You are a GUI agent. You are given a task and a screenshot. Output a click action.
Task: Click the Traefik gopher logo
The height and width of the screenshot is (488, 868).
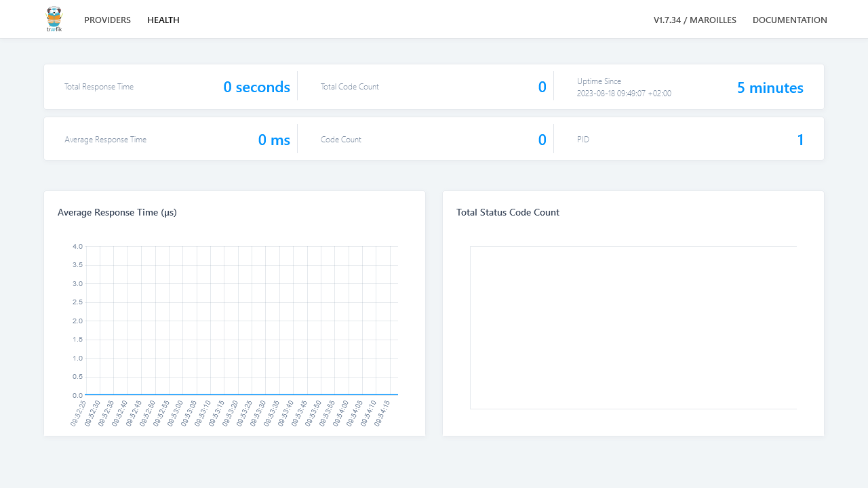coord(54,19)
